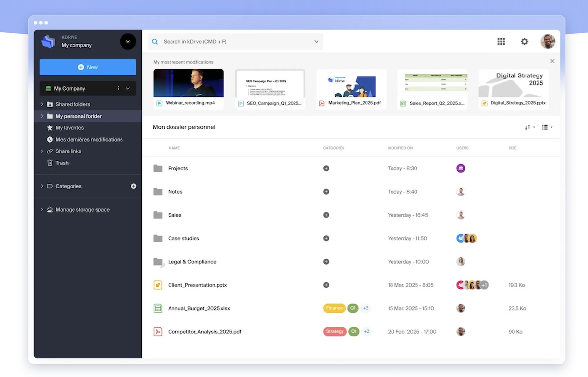This screenshot has height=377, width=588.
Task: Click the Strategy category tag
Action: [x=335, y=332]
